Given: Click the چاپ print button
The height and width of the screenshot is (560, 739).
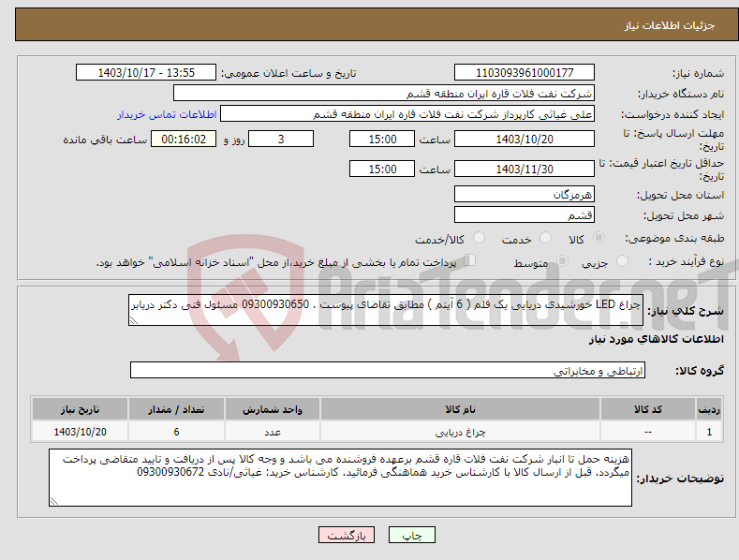Looking at the screenshot, I should [x=412, y=535].
